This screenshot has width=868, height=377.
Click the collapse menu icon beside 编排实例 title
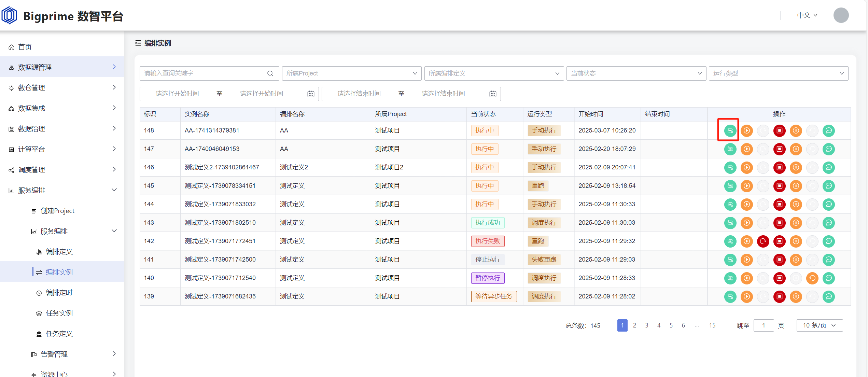pos(138,43)
